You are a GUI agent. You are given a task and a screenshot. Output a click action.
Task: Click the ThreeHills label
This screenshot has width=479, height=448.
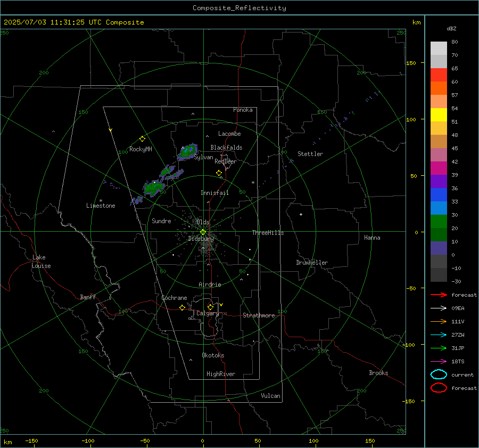point(268,233)
